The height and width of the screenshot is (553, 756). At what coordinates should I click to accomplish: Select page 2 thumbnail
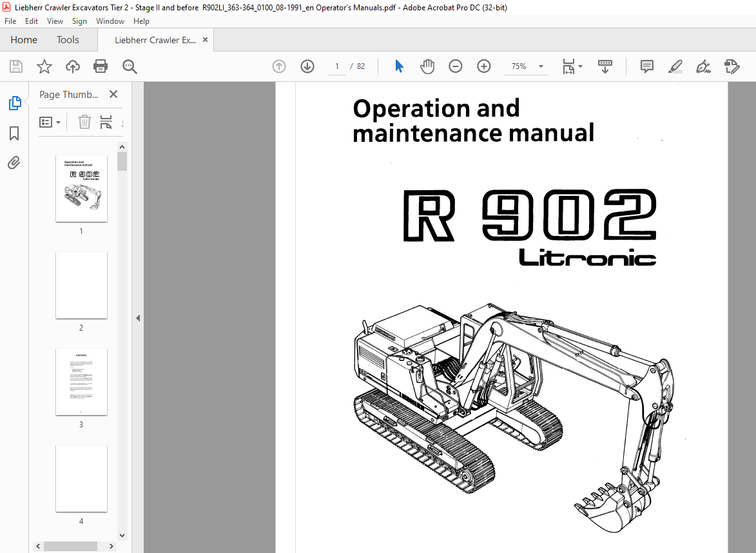[x=81, y=285]
